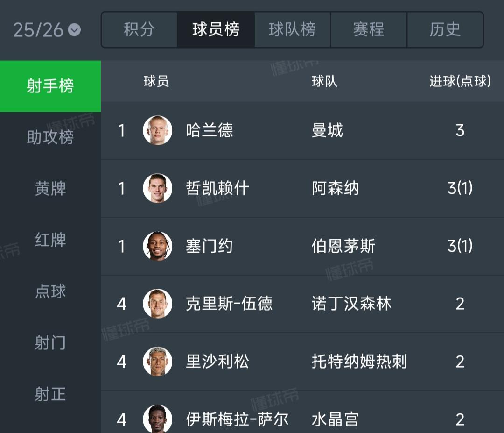504x433 pixels.
Task: Click the 进球(点球) column header
Action: point(460,81)
